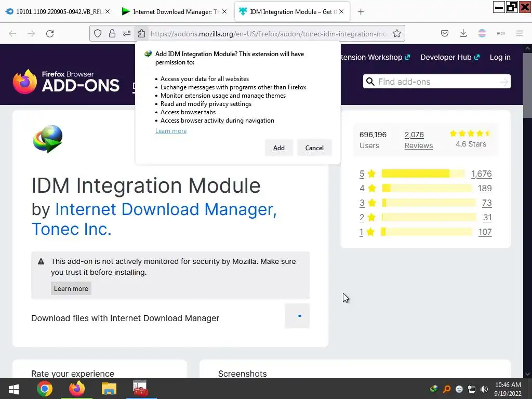
Task: Open Extension Workshop link
Action: coord(375,57)
